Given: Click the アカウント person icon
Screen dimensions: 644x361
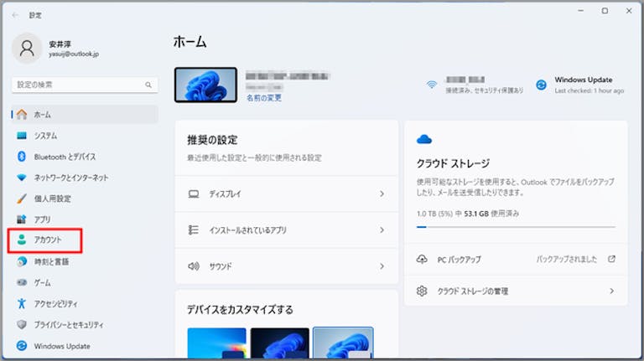Looking at the screenshot, I should (x=22, y=240).
